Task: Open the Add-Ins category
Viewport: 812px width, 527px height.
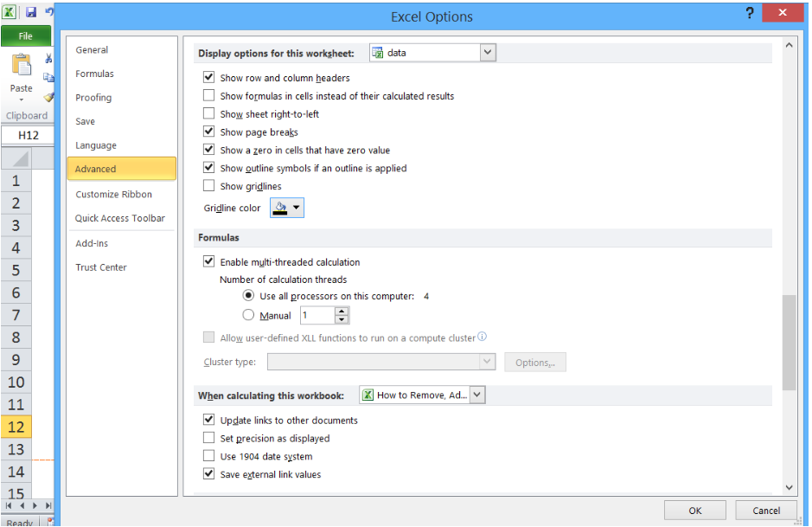Action: pos(92,243)
